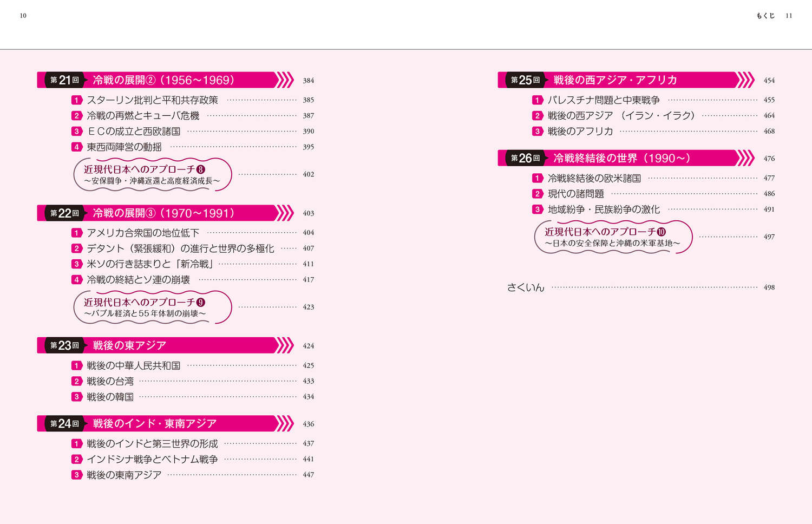812x524 pixels.
Task: Go to the さくいん index entry
Action: (526, 287)
